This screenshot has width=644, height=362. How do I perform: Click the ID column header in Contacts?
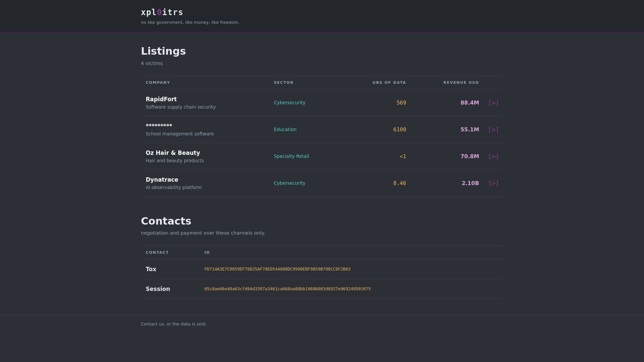tap(207, 252)
